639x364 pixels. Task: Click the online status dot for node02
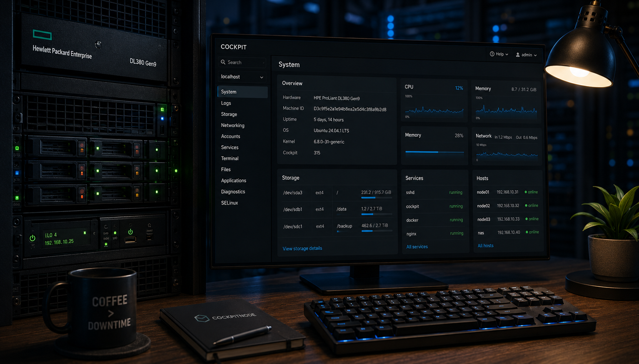point(526,206)
